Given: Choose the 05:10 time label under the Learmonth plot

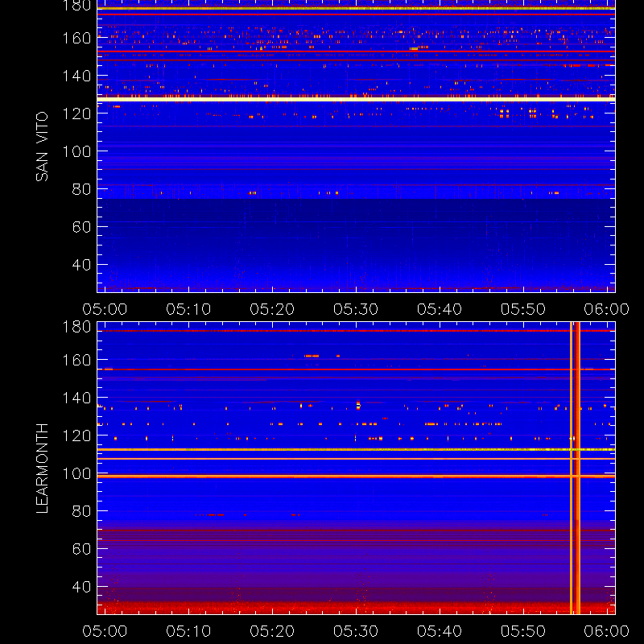Looking at the screenshot, I should 188,631.
